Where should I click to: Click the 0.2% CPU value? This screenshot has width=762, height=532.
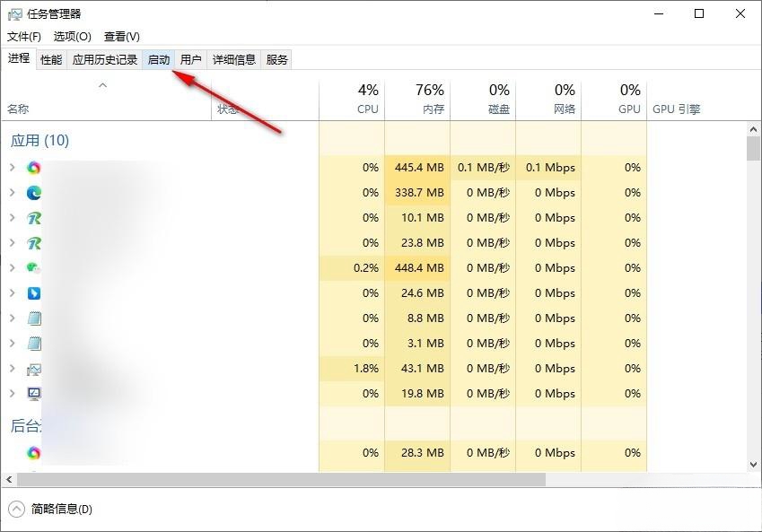pos(366,268)
